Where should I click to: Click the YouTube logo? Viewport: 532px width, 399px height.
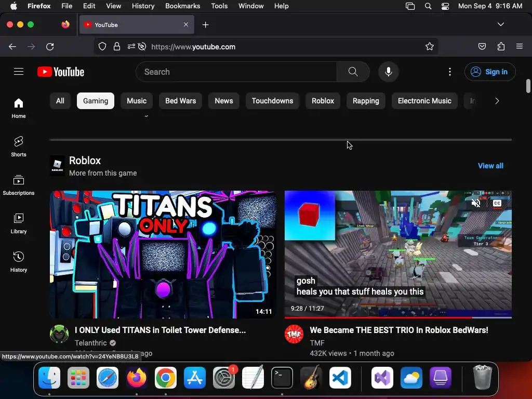61,72
